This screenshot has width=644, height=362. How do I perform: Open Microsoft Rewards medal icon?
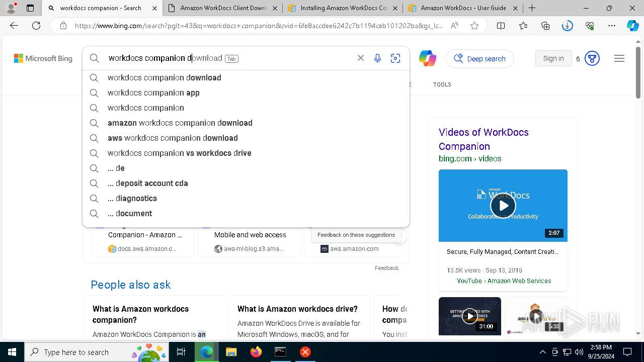pyautogui.click(x=592, y=58)
